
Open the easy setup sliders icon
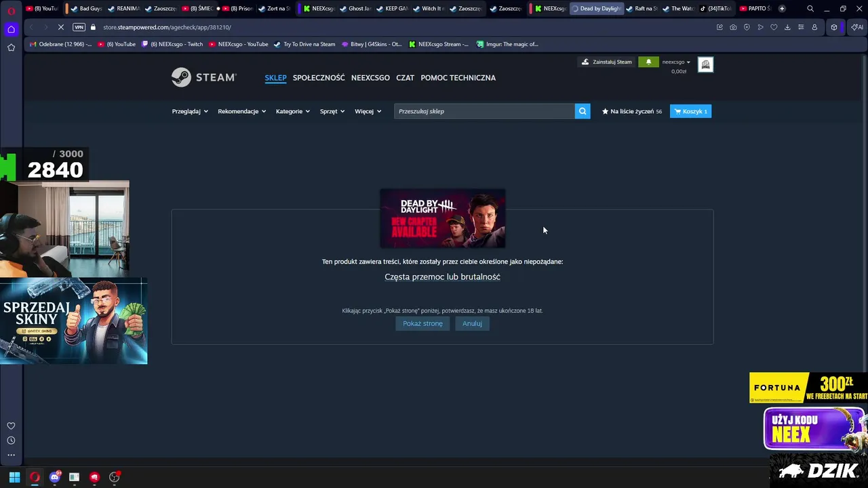coord(801,27)
